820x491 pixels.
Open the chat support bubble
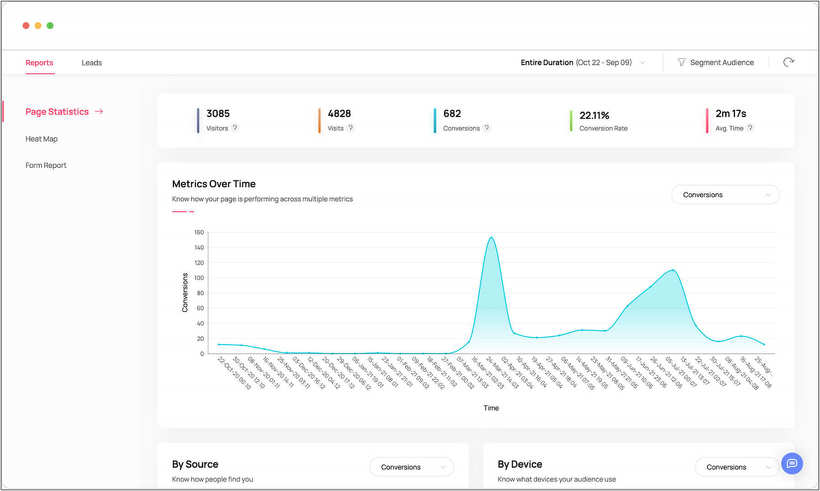click(x=792, y=463)
